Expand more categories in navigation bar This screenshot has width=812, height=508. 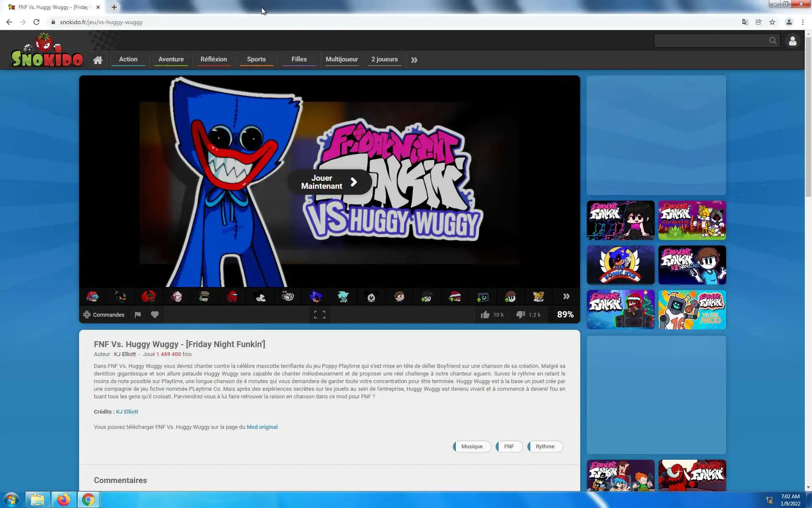click(x=414, y=60)
